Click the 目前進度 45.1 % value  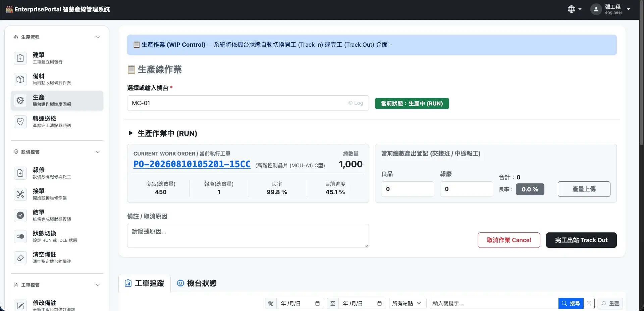tap(335, 192)
